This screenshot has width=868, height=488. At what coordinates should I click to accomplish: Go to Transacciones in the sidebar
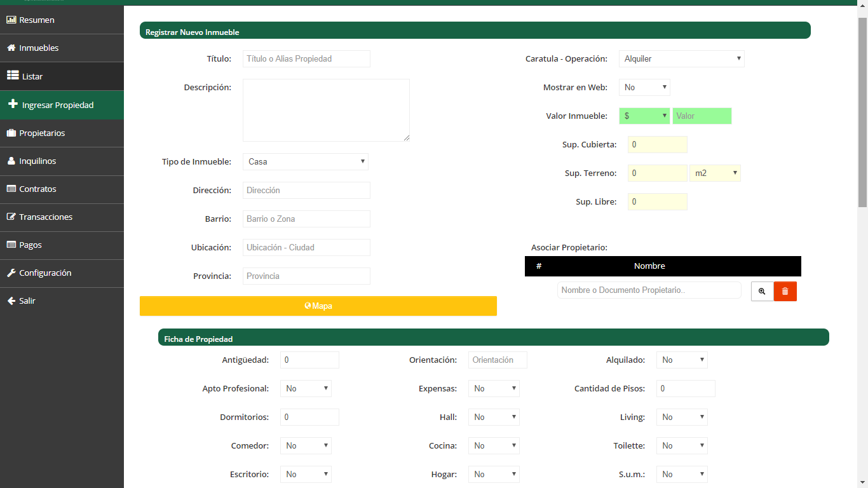click(46, 217)
